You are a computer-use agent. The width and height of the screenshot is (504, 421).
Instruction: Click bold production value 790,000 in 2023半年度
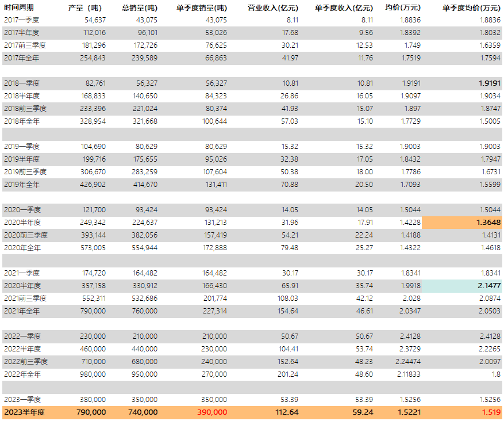91,412
